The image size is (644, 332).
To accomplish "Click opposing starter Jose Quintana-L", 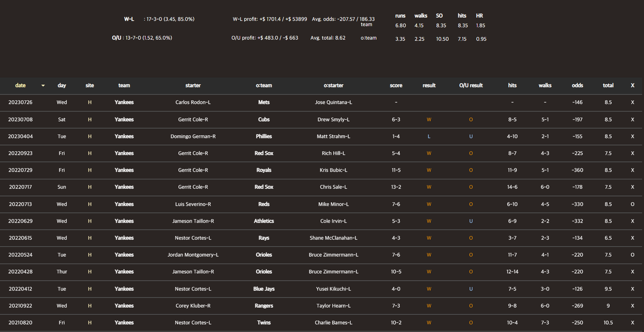I will tap(333, 102).
